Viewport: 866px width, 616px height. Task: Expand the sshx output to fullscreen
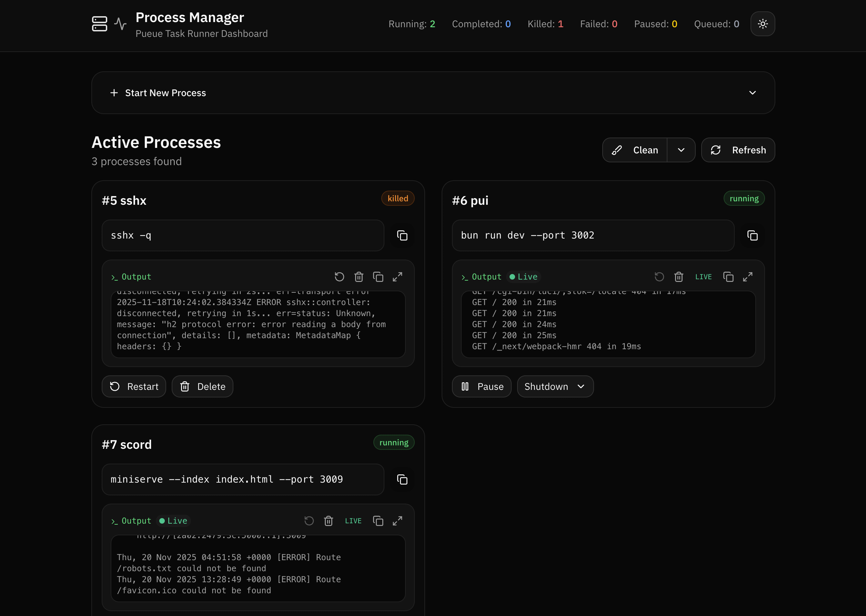pyautogui.click(x=397, y=277)
